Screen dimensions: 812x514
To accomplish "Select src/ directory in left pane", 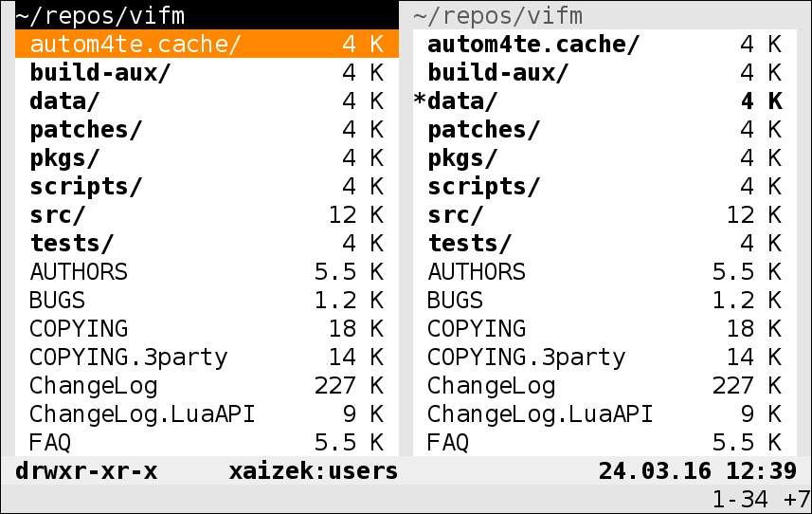I will tap(207, 214).
